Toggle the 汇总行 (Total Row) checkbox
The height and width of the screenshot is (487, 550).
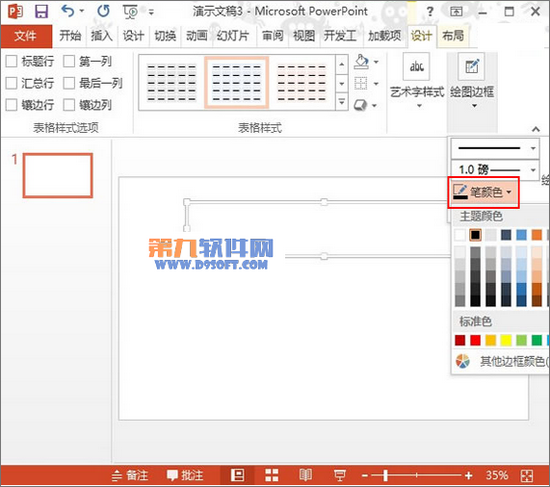pos(11,83)
